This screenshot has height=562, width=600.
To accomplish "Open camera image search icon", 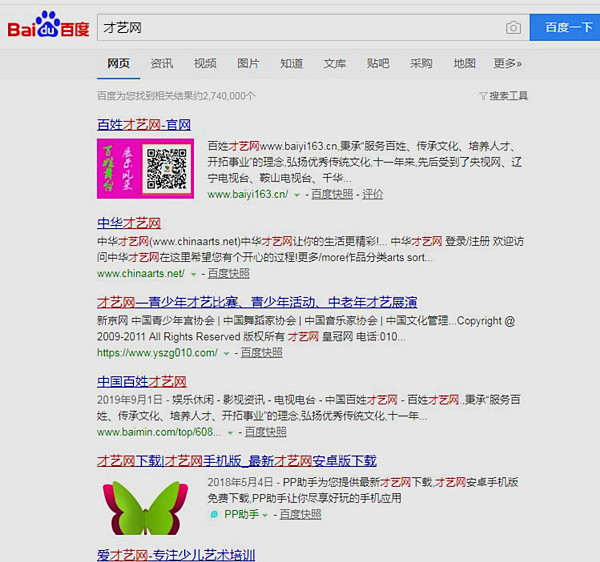I will pos(513,28).
